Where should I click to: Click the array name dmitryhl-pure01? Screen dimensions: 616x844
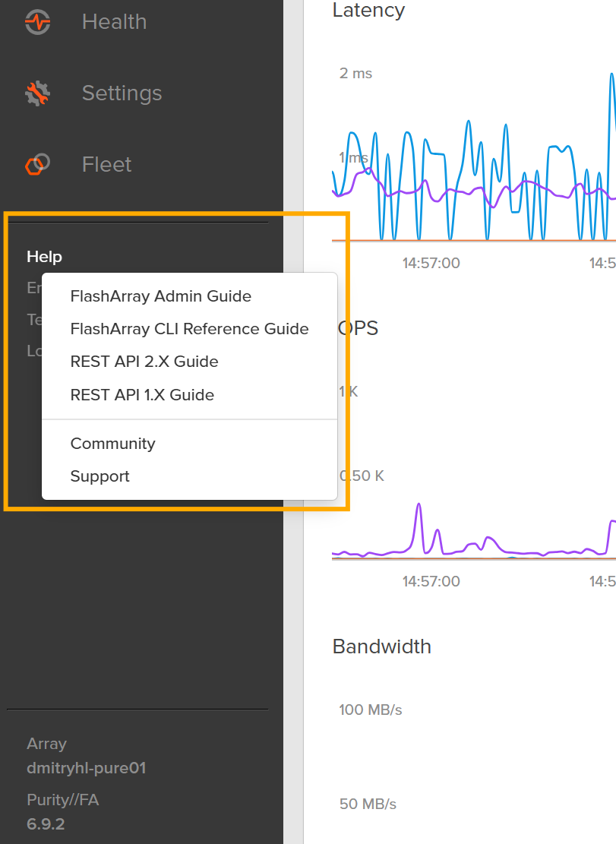pos(86,768)
